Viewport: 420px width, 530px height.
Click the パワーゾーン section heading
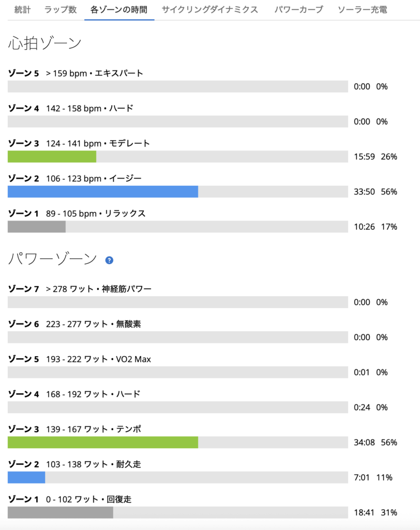click(52, 259)
